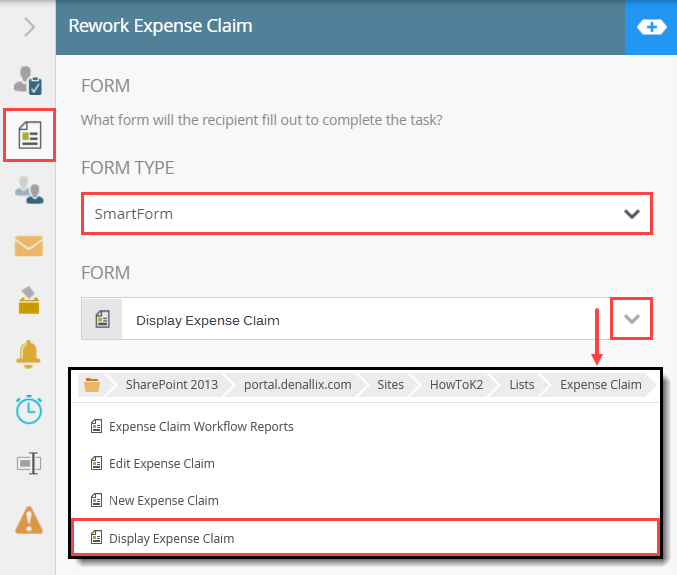Screen dimensions: 677x575
Task: Click the Edit Expense Claim form icon
Action: pos(96,463)
